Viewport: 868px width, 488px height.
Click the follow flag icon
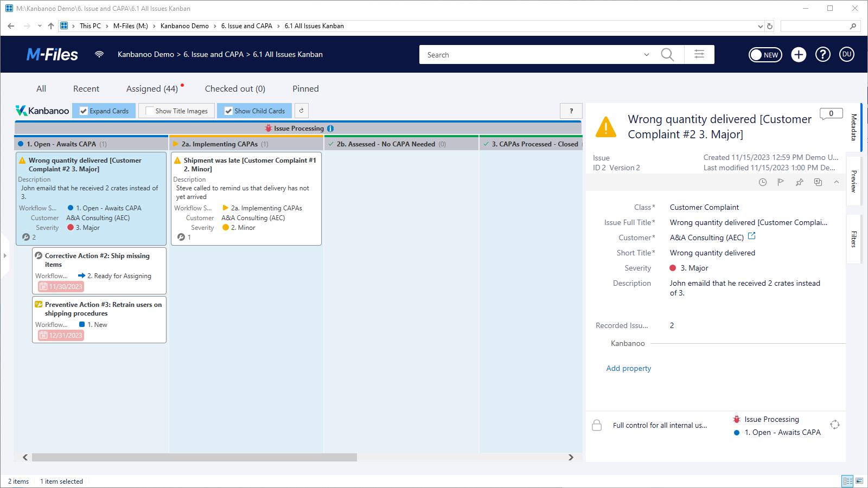click(781, 182)
